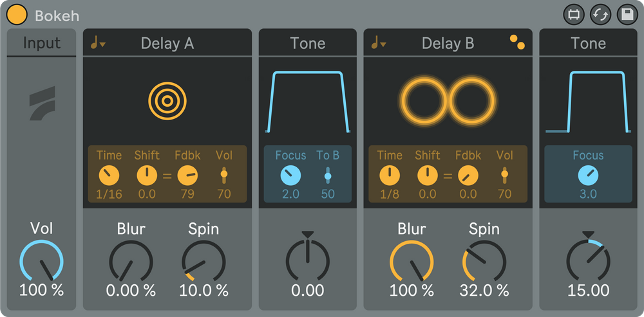Click the Delay B Vol slider
This screenshot has height=317, width=644.
504,175
